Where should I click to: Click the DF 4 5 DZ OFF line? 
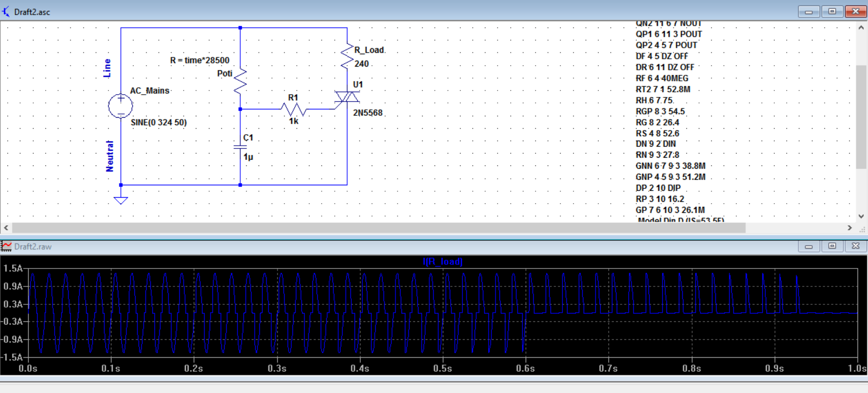pyautogui.click(x=661, y=56)
